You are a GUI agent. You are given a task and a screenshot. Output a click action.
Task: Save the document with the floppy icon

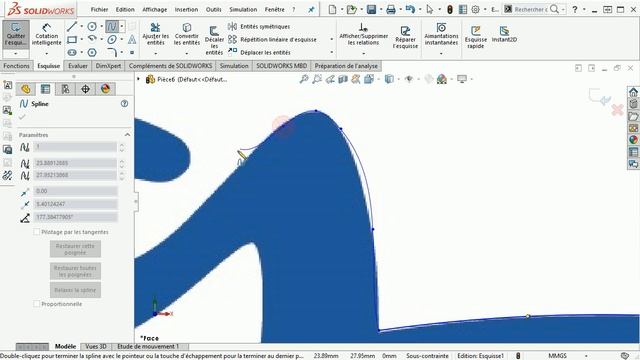pyautogui.click(x=371, y=9)
